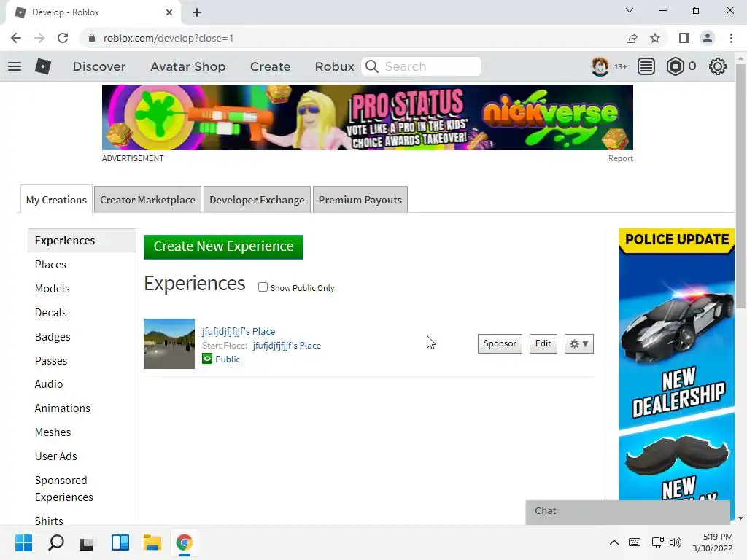Image resolution: width=747 pixels, height=560 pixels.
Task: Click the Public status link
Action: pyautogui.click(x=228, y=359)
